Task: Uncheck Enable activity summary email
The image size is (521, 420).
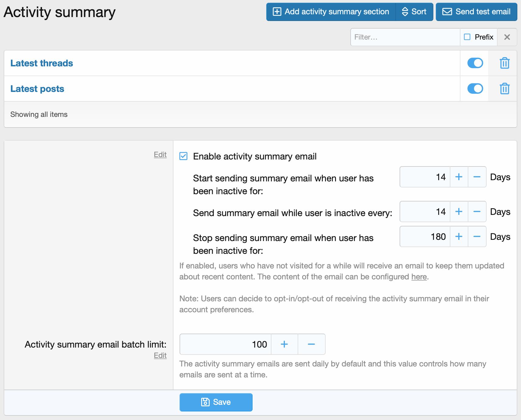Action: pyautogui.click(x=184, y=156)
